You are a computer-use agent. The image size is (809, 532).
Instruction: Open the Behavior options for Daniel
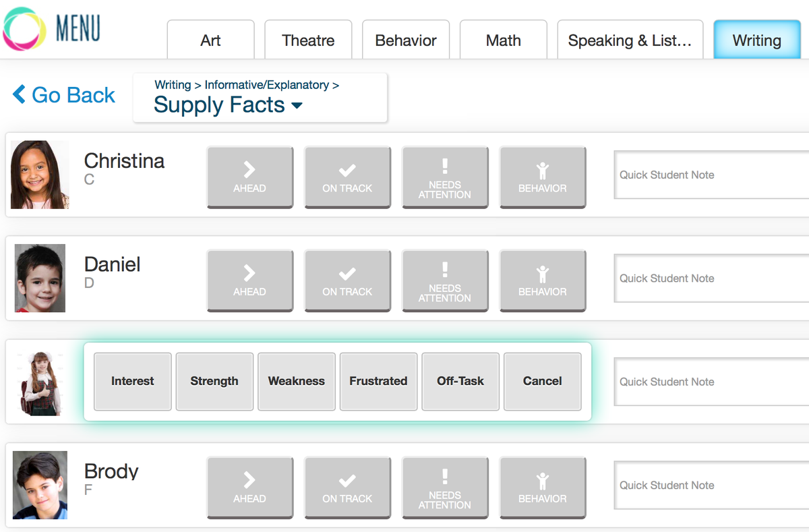(543, 280)
